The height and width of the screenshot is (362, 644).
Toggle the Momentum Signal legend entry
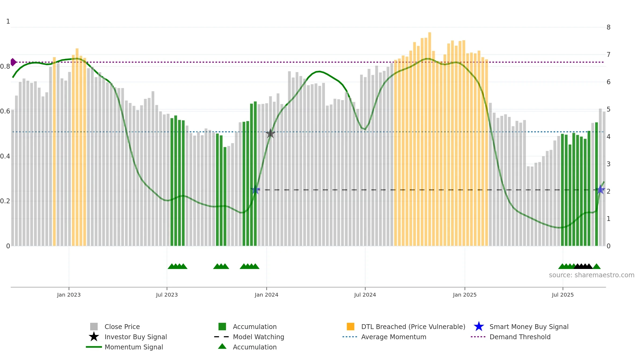(x=125, y=347)
